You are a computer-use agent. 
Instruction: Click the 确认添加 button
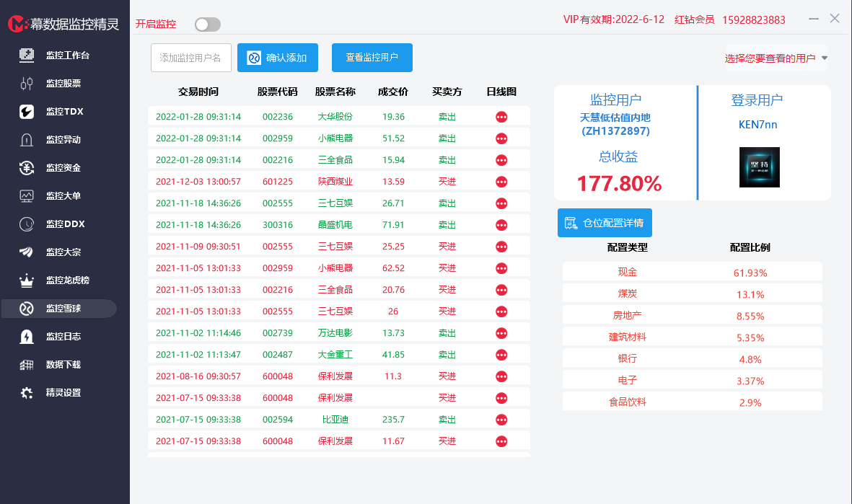click(x=278, y=58)
